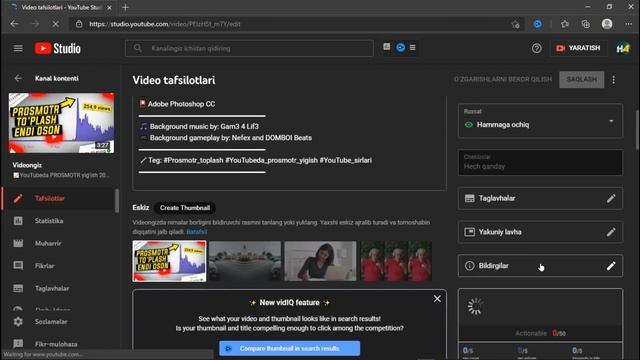Click the card icon beside the search bar
This screenshot has width=640, height=360.
pyautogui.click(x=387, y=47)
